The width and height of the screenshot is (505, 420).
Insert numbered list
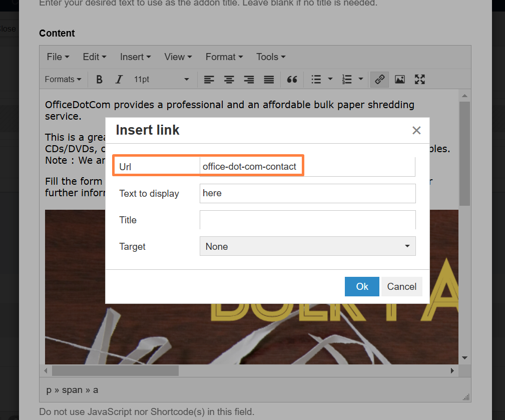click(347, 79)
